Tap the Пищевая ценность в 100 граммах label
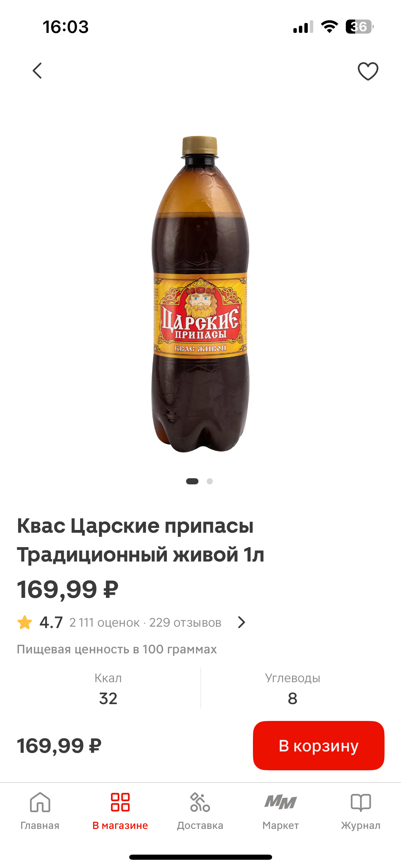401x868 pixels. point(117,649)
